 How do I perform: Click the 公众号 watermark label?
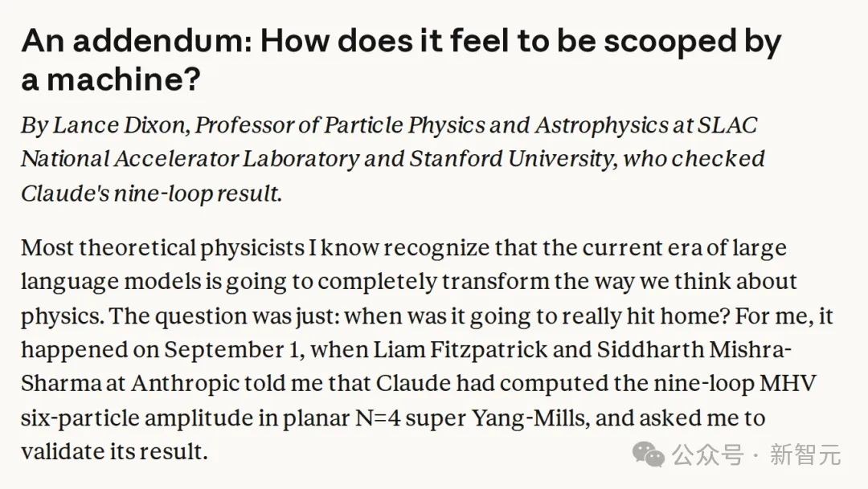coord(708,455)
